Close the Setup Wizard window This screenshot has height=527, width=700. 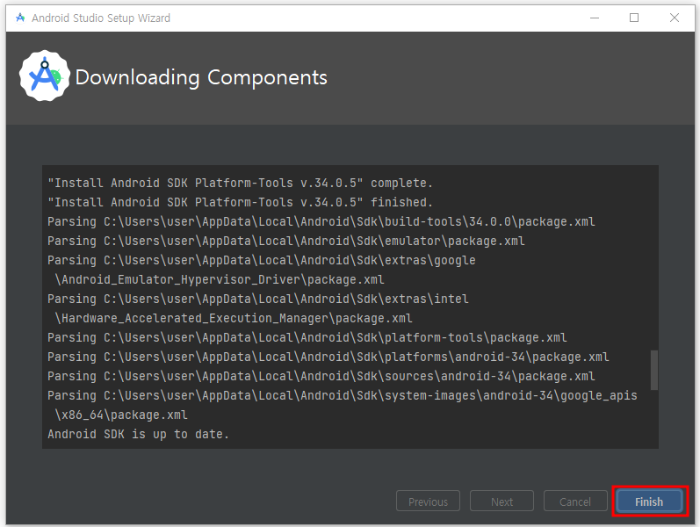(674, 18)
